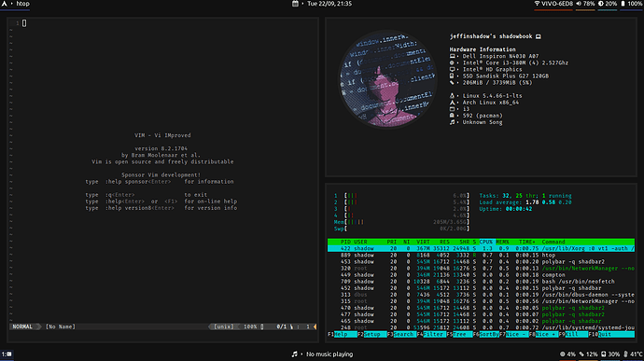The image size is (644, 361).
Task: Click window icon beside i3 in neofetch
Action: (452, 109)
